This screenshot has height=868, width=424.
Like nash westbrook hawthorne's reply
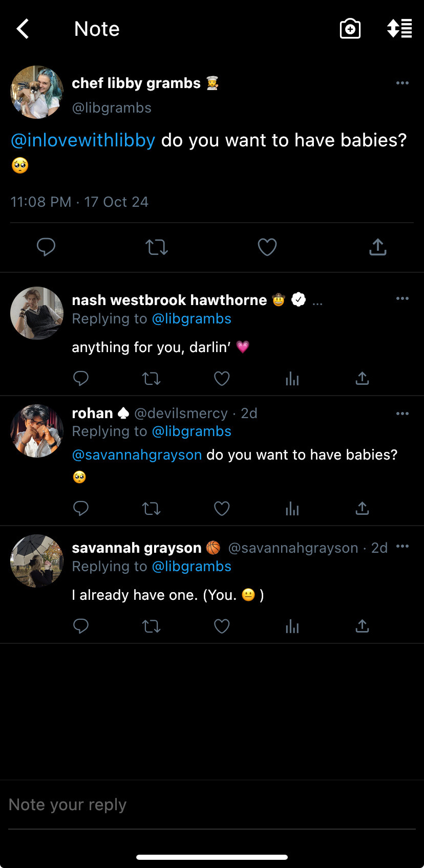click(x=222, y=379)
